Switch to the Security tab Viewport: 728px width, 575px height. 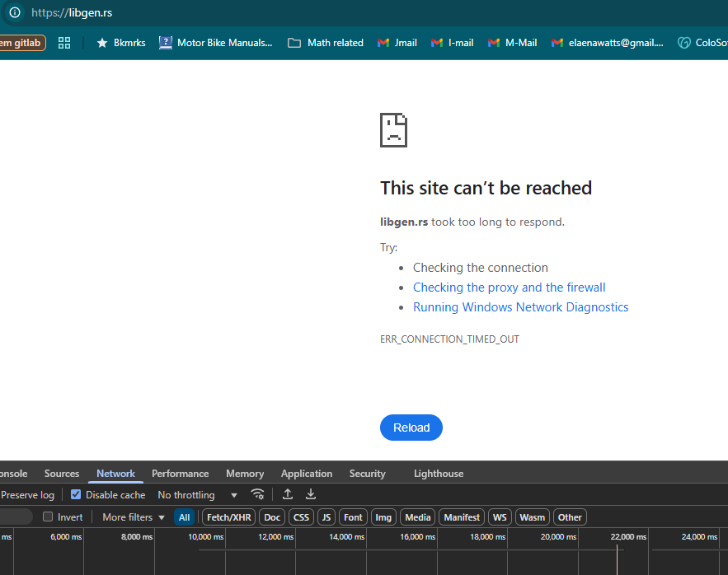367,474
